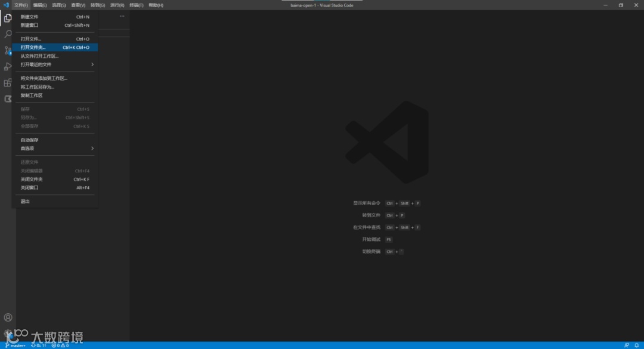Open the Run and Debug view icon
The width and height of the screenshot is (644, 349).
click(8, 67)
